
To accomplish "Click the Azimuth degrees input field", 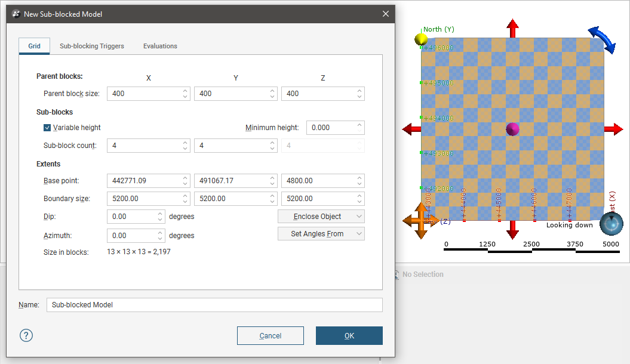I will (131, 236).
